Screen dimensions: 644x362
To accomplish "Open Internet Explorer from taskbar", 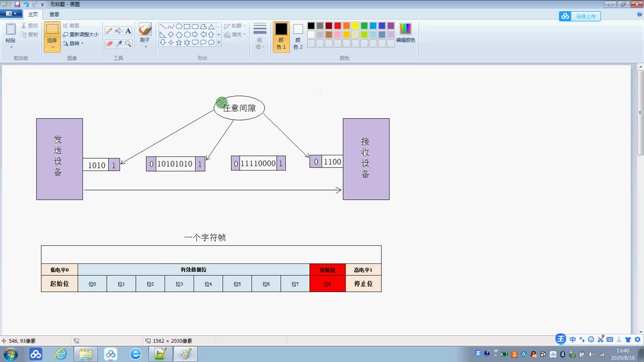I will pyautogui.click(x=61, y=354).
